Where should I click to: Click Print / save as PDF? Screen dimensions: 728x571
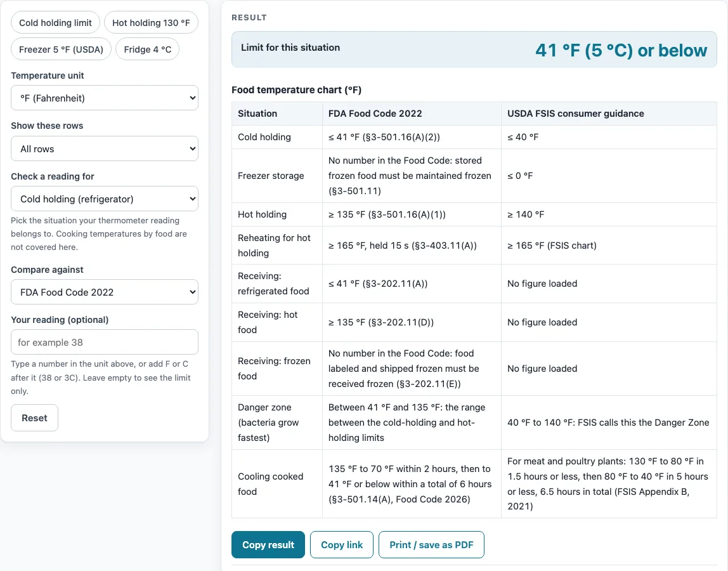(x=431, y=544)
